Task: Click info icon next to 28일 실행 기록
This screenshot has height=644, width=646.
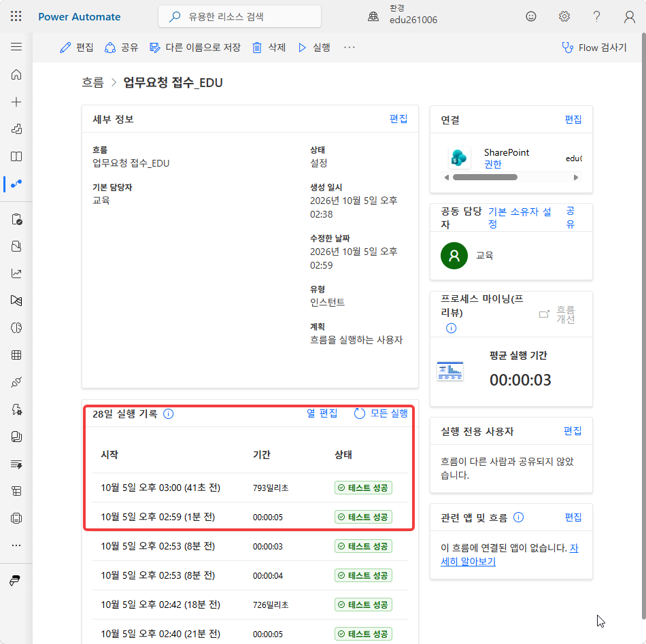Action: [169, 413]
